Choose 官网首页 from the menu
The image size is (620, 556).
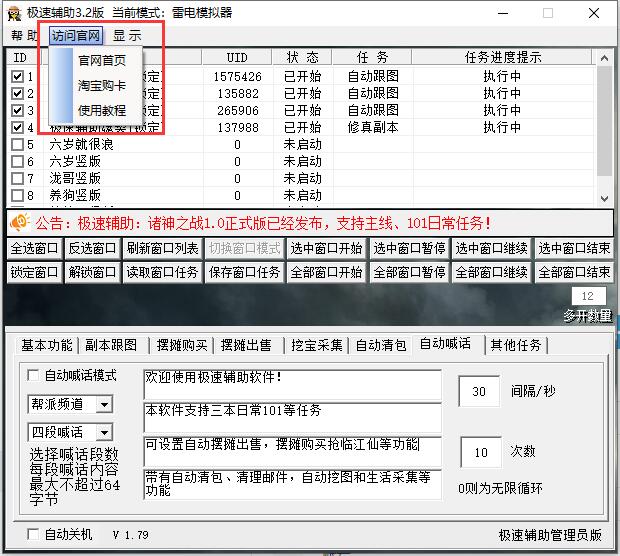pyautogui.click(x=102, y=60)
